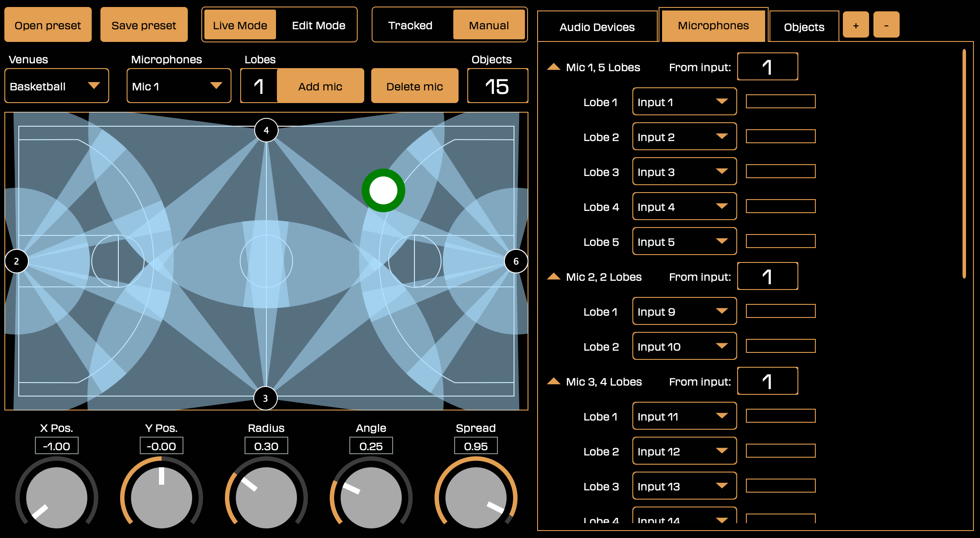
Task: Switch to Edit Mode
Action: pos(319,25)
